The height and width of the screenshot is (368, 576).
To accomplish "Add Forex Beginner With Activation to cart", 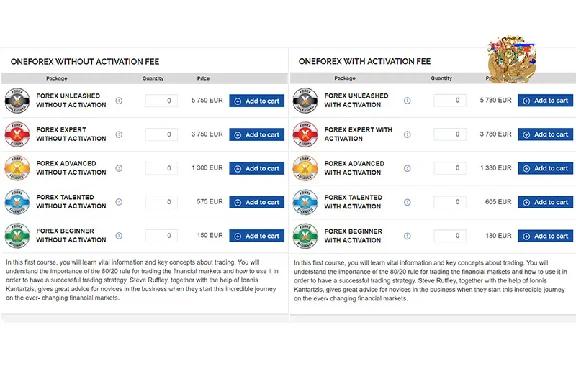I will tap(545, 236).
